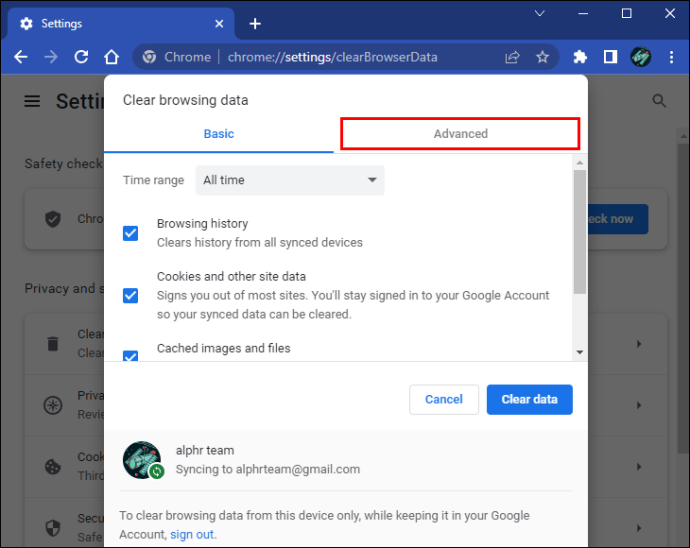The width and height of the screenshot is (690, 548).
Task: Expand the Security row arrow
Action: [639, 528]
